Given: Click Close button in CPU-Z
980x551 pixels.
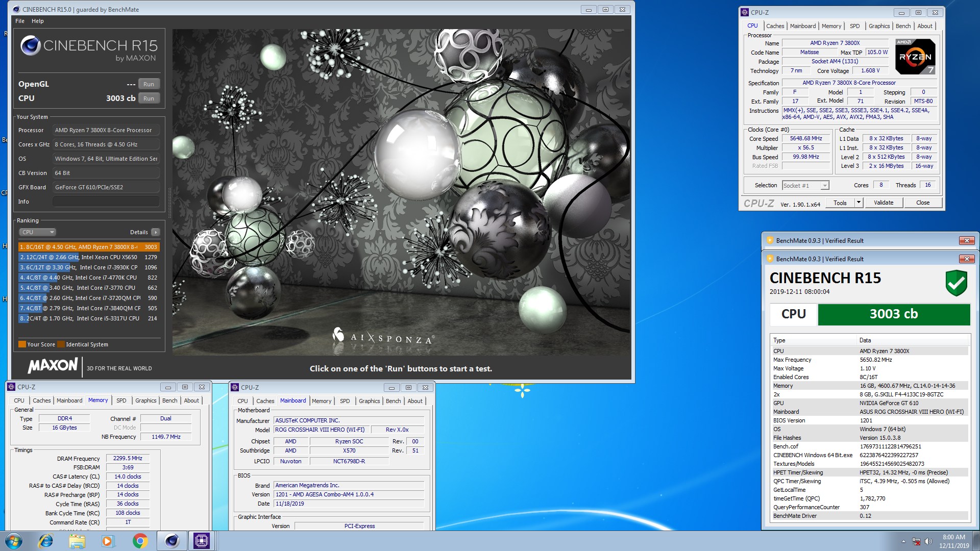Looking at the screenshot, I should click(x=923, y=203).
